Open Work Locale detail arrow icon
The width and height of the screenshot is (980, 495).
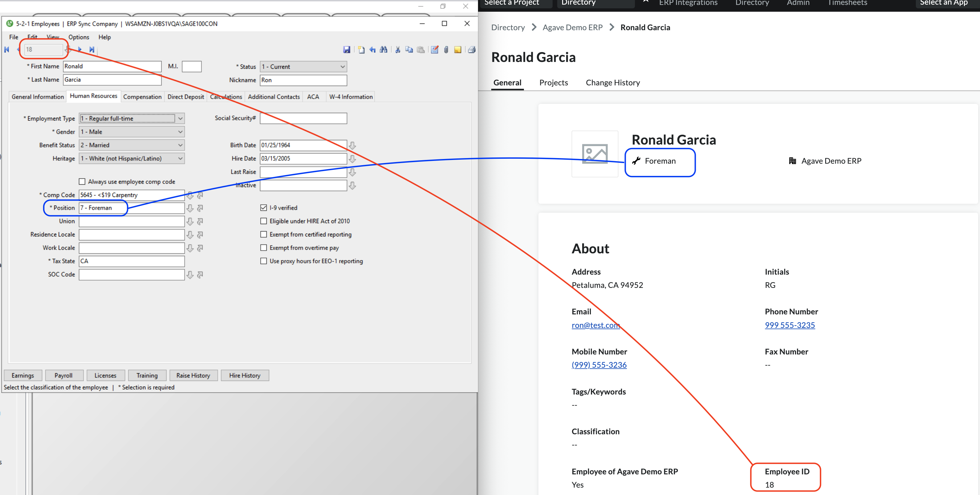(200, 248)
